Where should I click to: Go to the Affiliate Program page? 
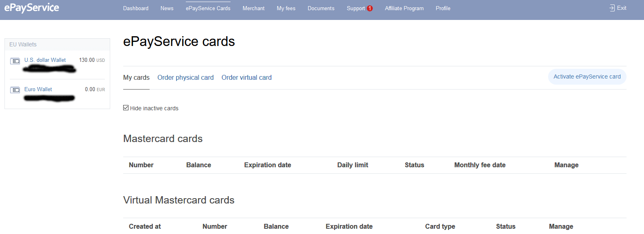pos(404,8)
